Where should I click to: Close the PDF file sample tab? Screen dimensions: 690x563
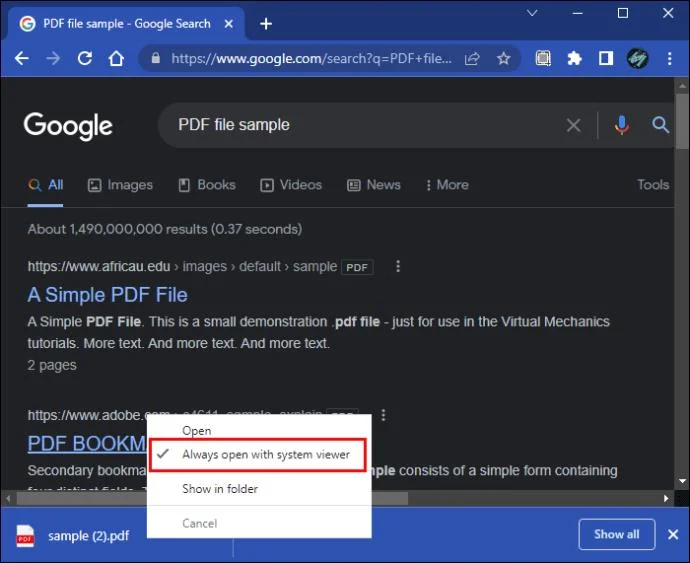pos(228,24)
